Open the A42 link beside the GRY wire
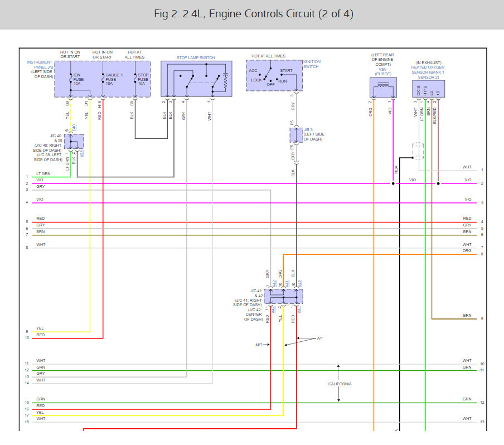Image resolution: width=504 pixels, height=445 pixels. click(x=274, y=283)
